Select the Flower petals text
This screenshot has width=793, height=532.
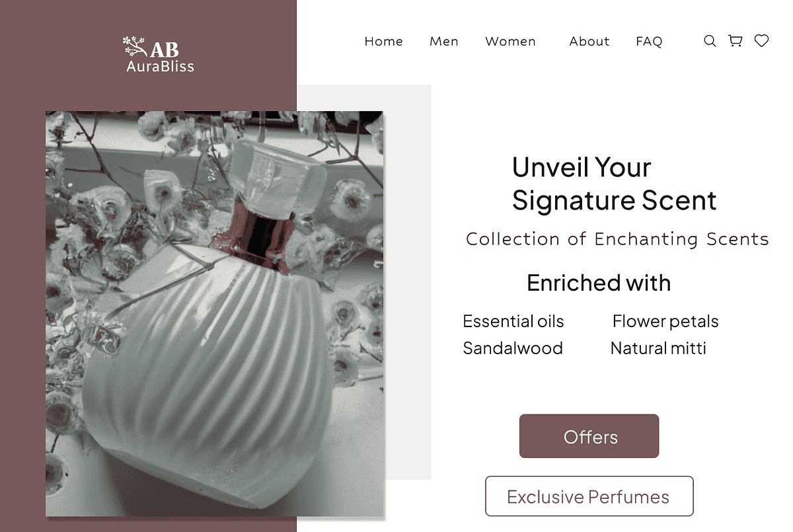(665, 322)
